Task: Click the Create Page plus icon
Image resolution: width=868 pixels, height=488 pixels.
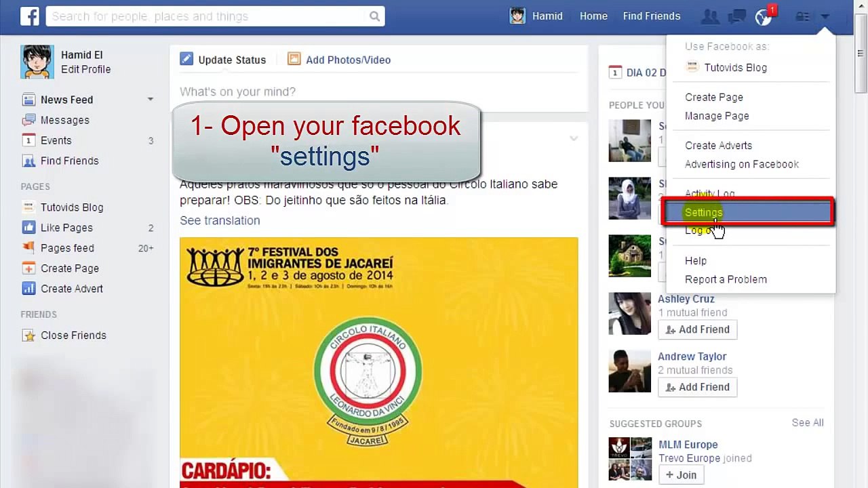Action: point(28,268)
